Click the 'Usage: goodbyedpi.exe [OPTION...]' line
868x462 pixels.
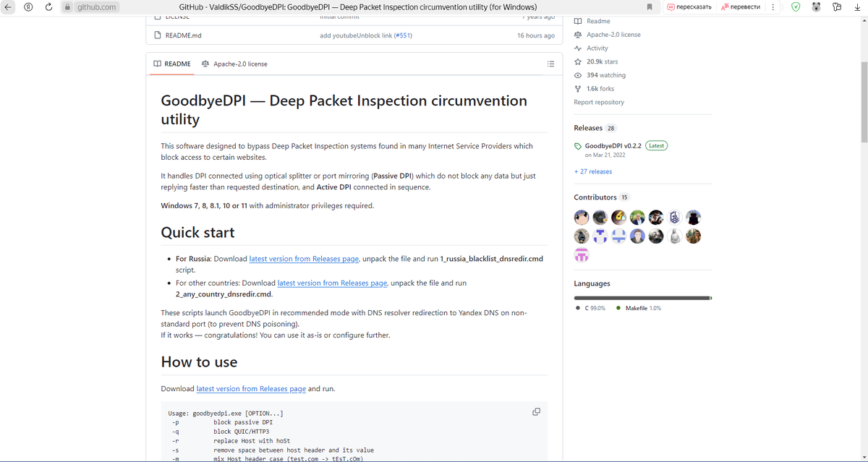coord(226,413)
